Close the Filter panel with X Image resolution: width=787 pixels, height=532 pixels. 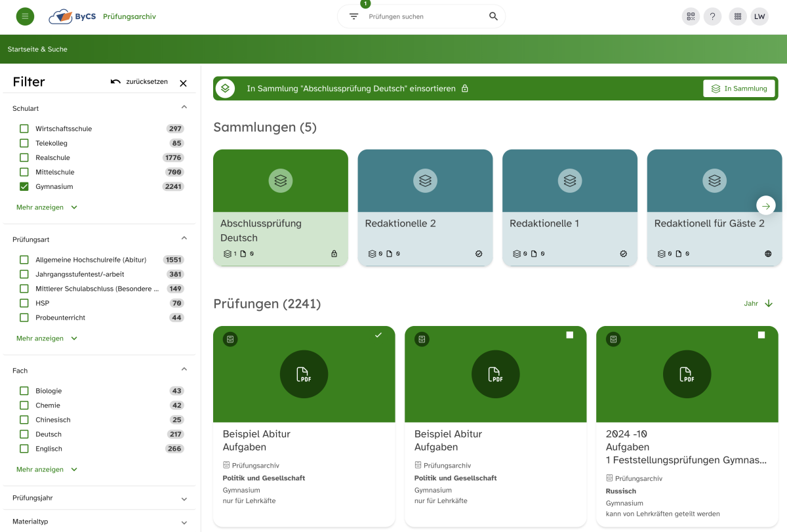pyautogui.click(x=183, y=83)
